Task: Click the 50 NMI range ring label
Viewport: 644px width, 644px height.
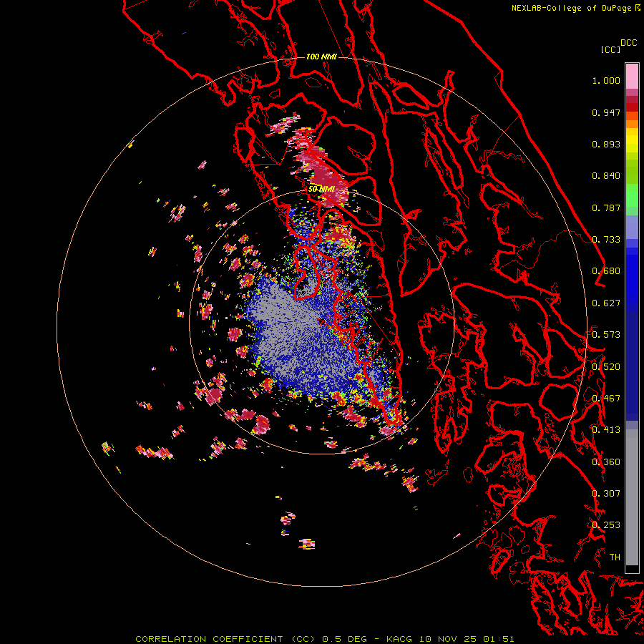Action: tap(321, 190)
